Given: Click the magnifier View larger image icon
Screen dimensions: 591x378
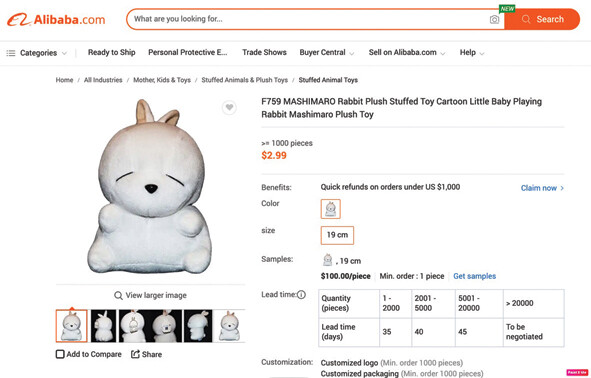Looking at the screenshot, I should [118, 295].
